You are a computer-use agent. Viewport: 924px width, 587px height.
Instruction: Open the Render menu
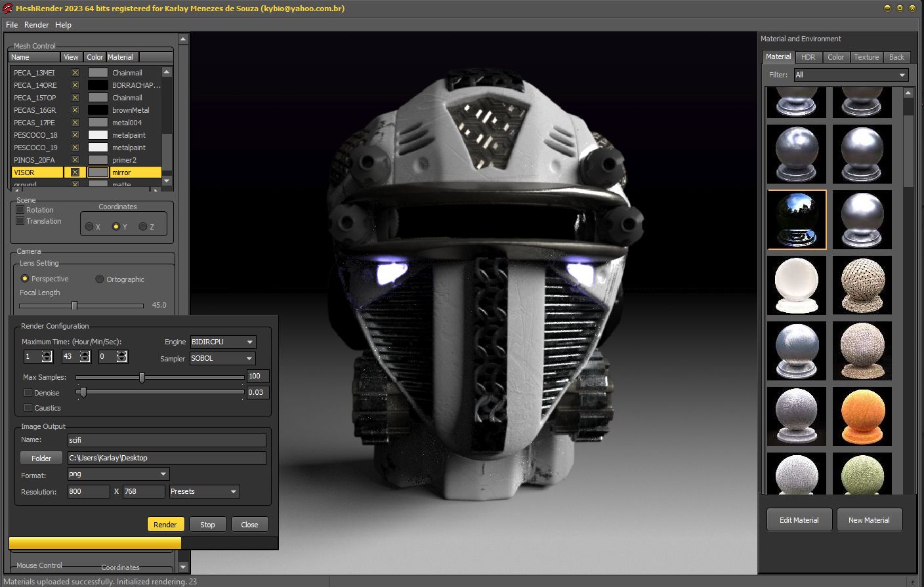click(36, 25)
